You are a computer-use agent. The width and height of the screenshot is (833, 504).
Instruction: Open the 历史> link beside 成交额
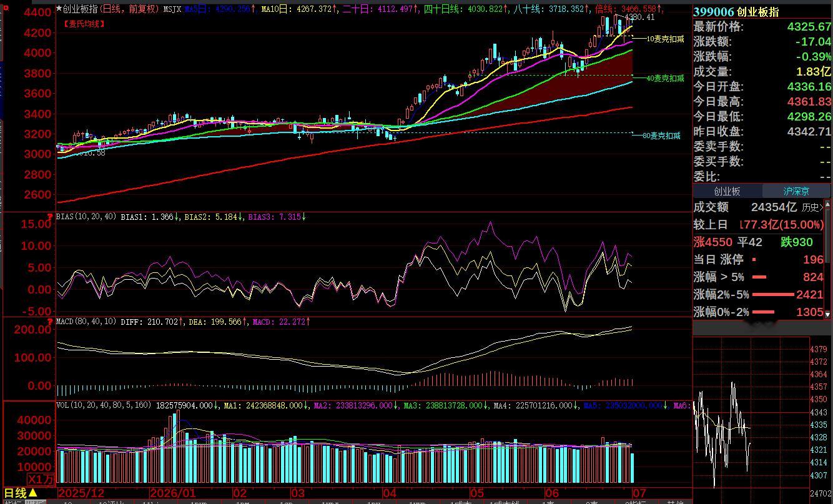[812, 207]
